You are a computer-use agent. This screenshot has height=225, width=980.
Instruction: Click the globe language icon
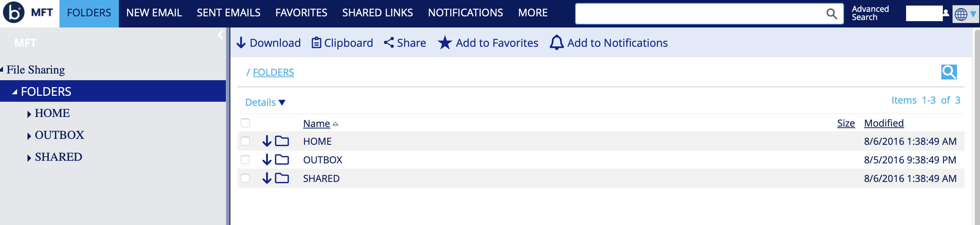coord(961,14)
